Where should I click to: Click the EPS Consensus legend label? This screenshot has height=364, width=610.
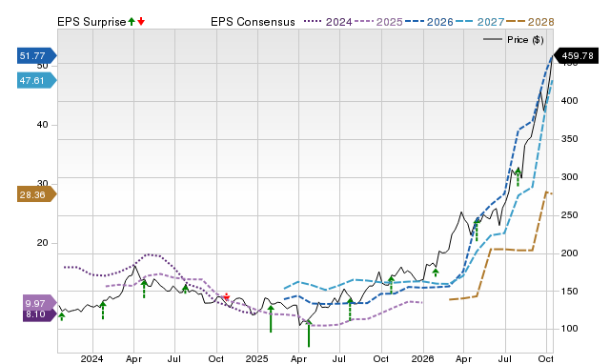pyautogui.click(x=253, y=22)
